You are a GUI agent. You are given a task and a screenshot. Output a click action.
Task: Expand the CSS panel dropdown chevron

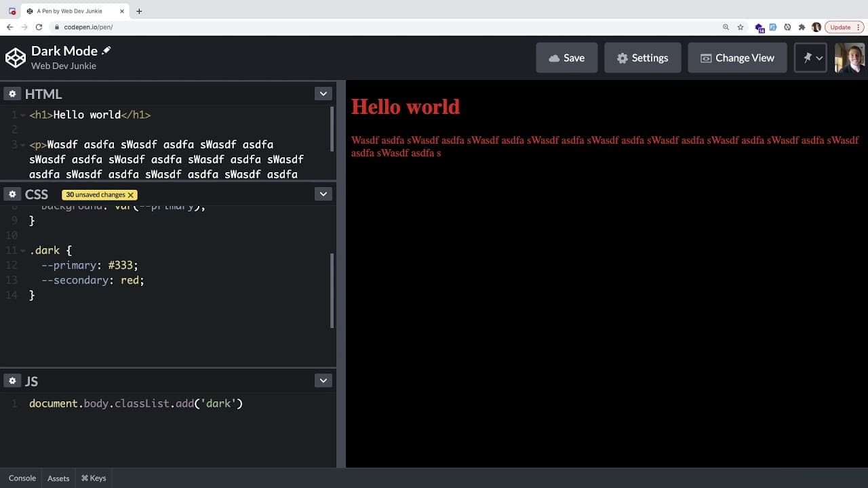click(x=323, y=195)
